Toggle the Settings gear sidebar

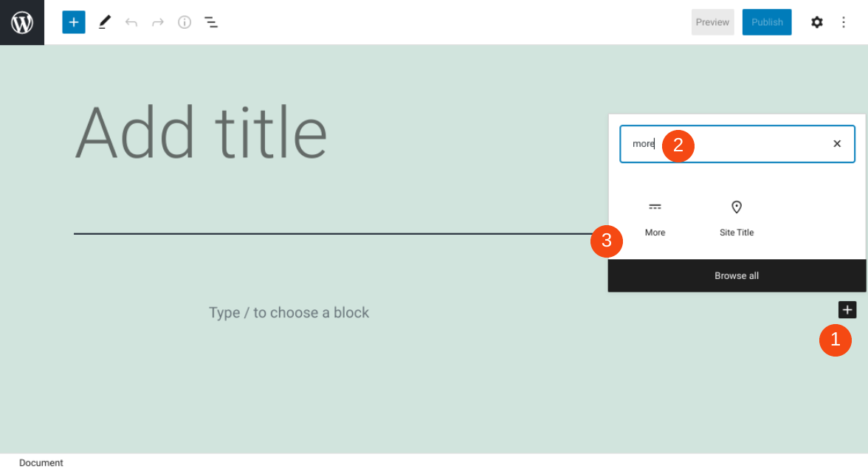pos(817,22)
